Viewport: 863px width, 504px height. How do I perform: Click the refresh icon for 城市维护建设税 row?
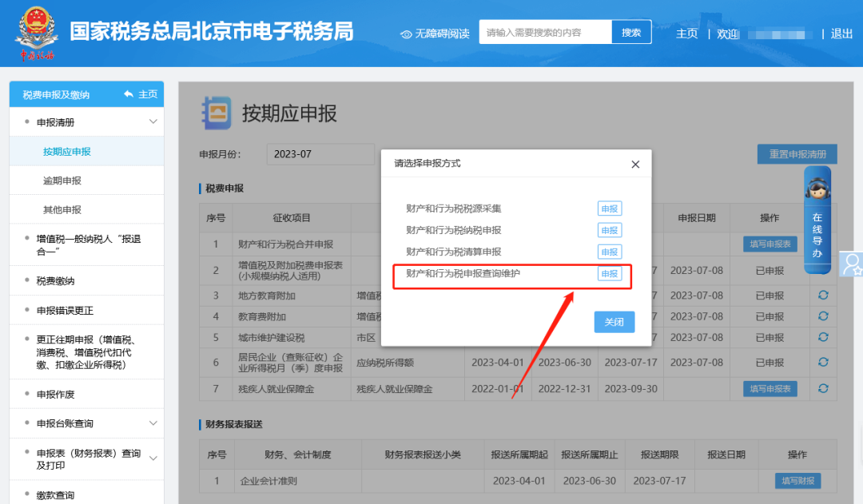click(x=822, y=338)
